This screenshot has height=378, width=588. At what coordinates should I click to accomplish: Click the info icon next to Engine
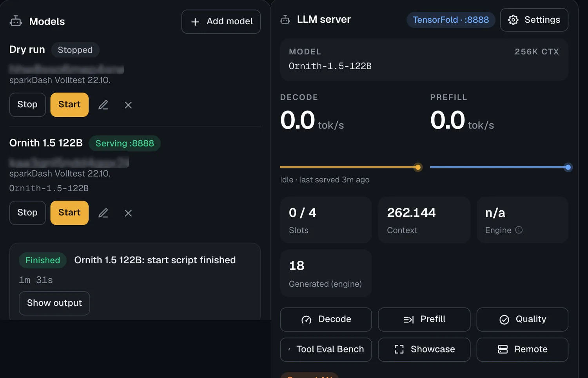[519, 230]
